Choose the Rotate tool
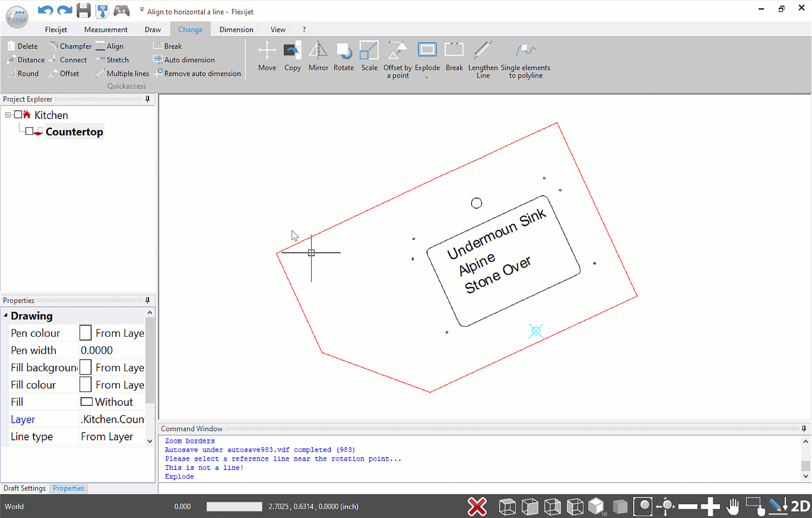 tap(344, 56)
